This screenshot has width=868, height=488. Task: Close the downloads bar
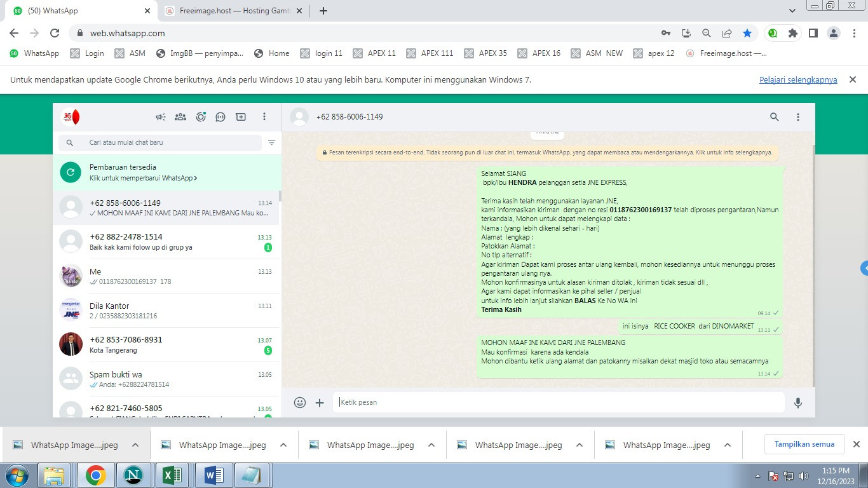tap(856, 444)
